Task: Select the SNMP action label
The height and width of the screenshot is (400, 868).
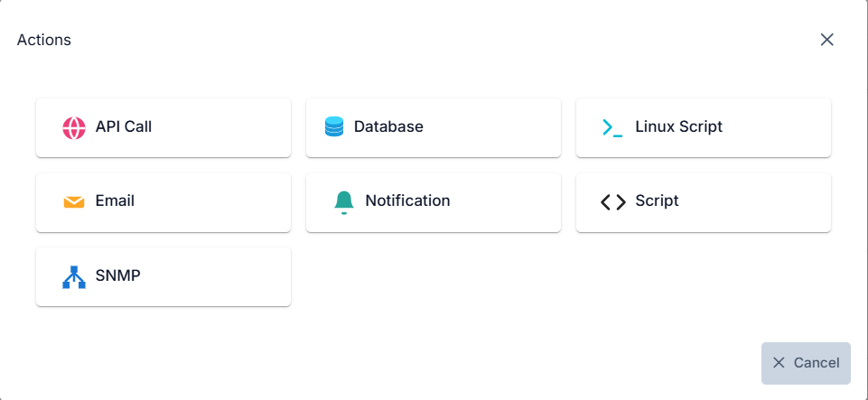Action: [118, 275]
